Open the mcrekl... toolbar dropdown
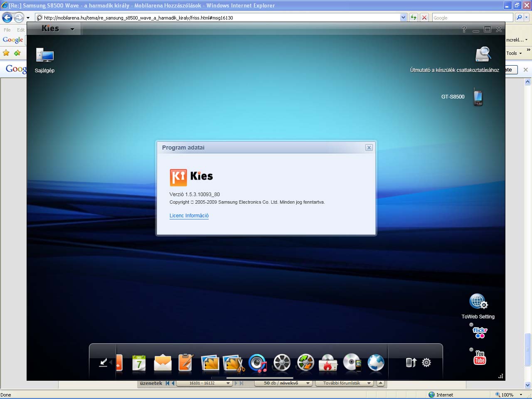 point(517,40)
